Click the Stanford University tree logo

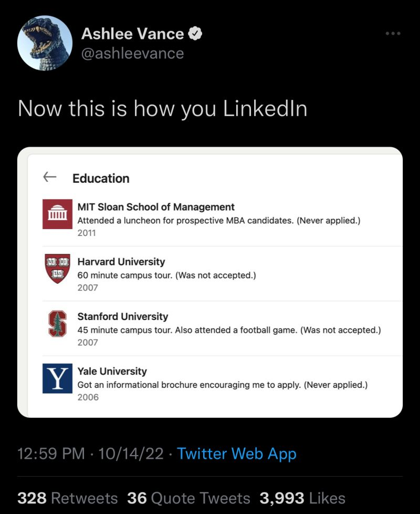click(x=57, y=323)
